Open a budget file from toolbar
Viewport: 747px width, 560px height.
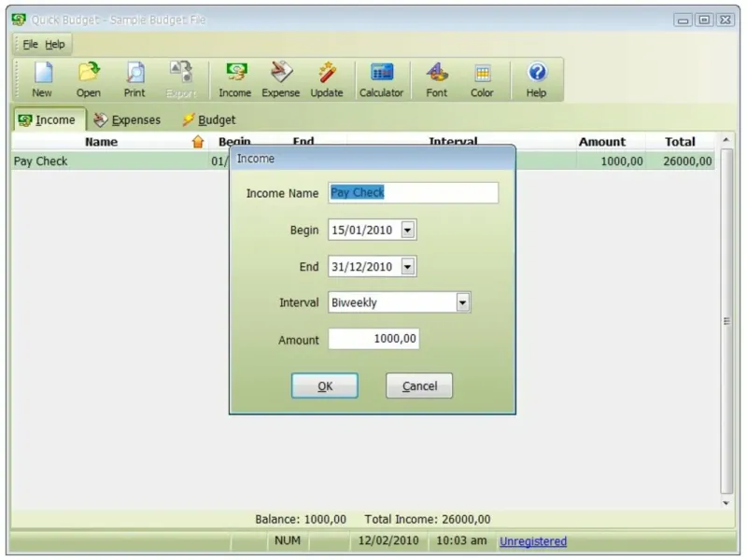[x=89, y=80]
